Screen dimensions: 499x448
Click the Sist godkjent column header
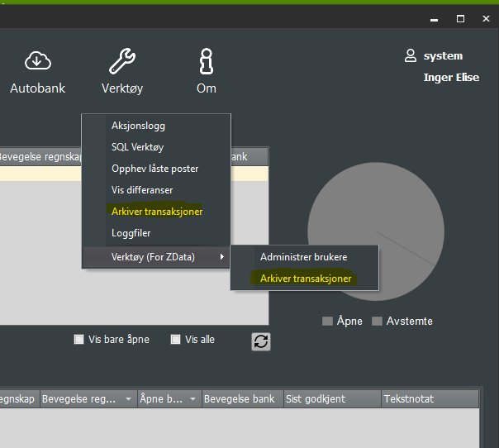(x=316, y=399)
